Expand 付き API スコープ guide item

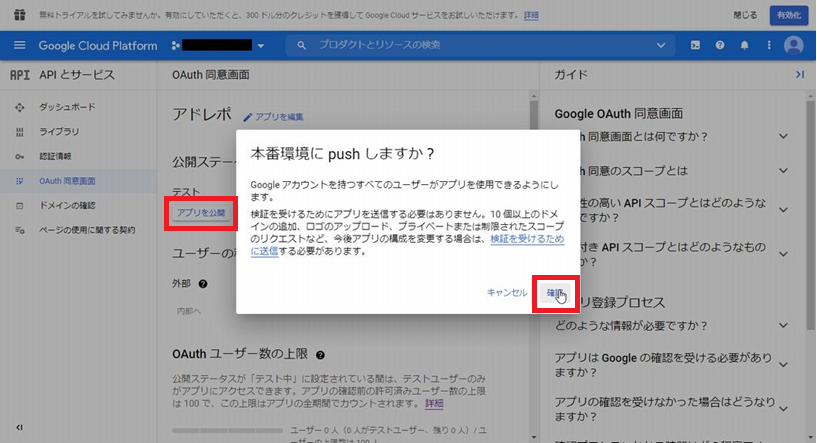[783, 254]
